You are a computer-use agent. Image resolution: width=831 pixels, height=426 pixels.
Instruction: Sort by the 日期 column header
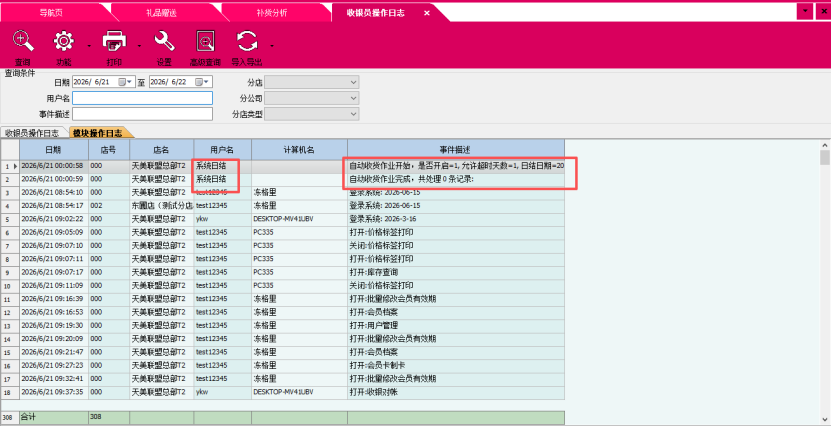(54, 150)
